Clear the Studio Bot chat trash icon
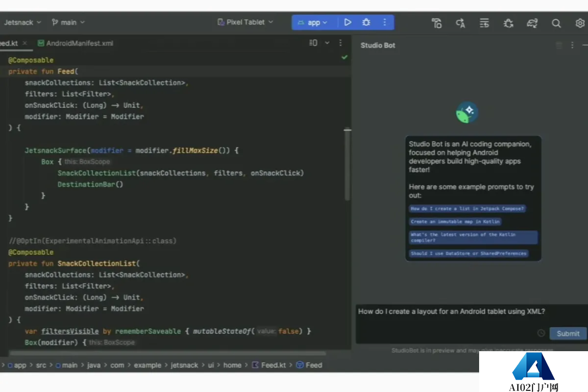Screen dimensions: 588x392 pos(559,45)
